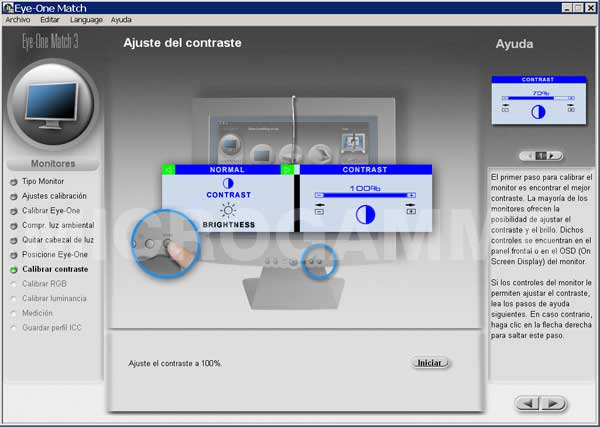This screenshot has height=427, width=600.
Task: Click the Iniciar button
Action: click(430, 363)
